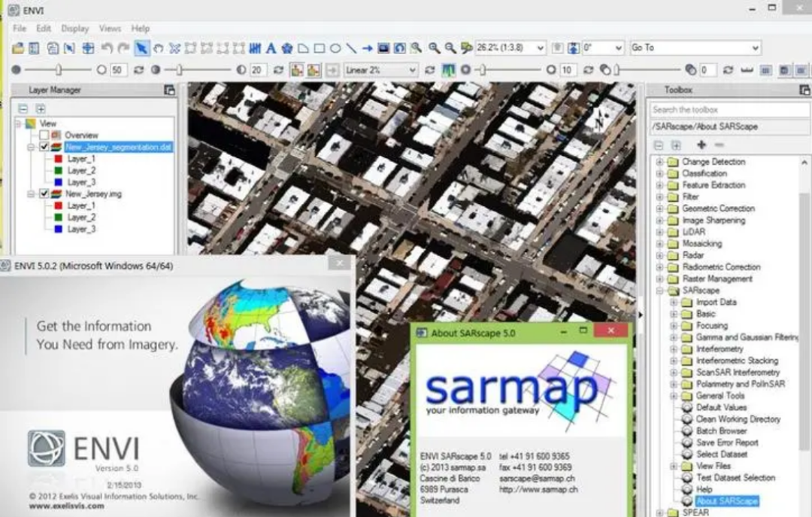812x517 pixels.
Task: Open the Display menu
Action: point(75,28)
